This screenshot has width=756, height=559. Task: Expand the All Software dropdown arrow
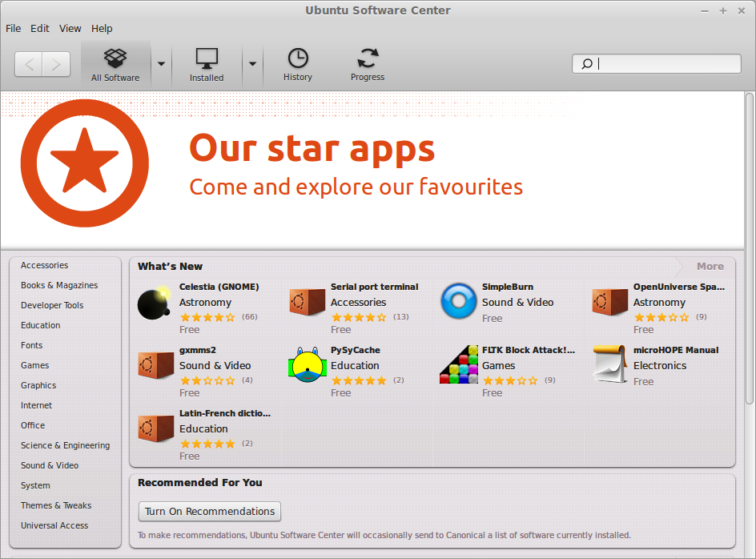tap(161, 64)
